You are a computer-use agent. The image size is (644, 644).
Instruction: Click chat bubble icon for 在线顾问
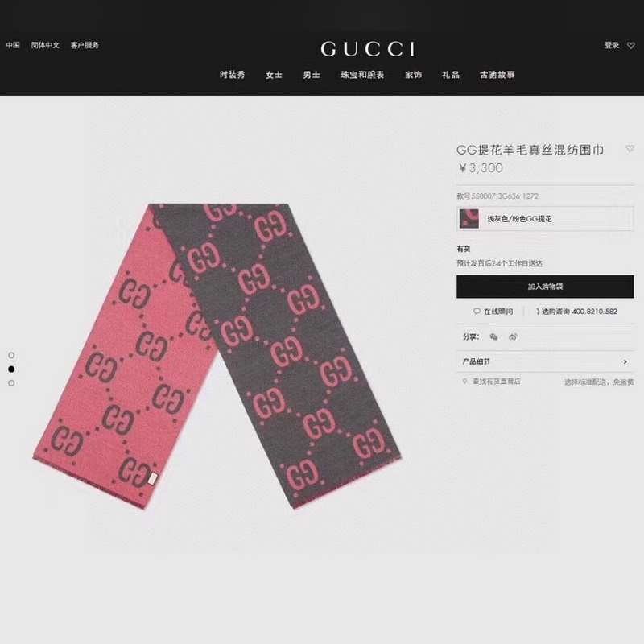click(x=477, y=312)
